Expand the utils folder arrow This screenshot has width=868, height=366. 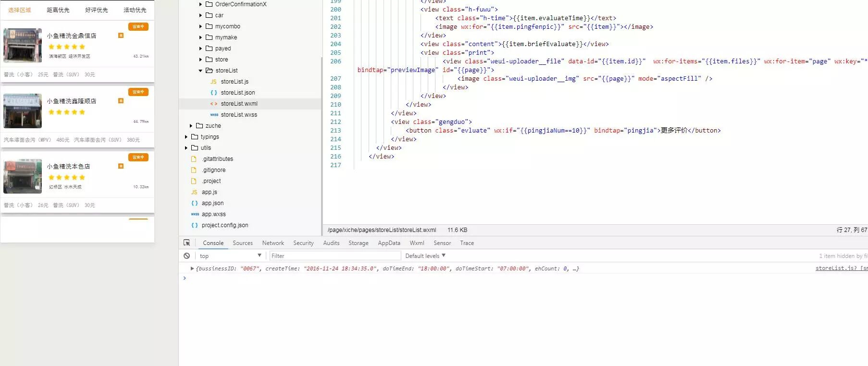click(x=186, y=148)
